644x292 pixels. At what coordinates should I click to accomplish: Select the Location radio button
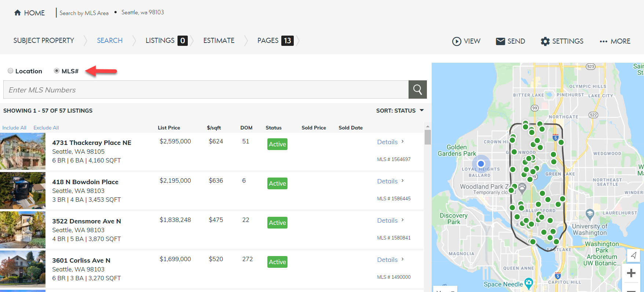point(11,71)
